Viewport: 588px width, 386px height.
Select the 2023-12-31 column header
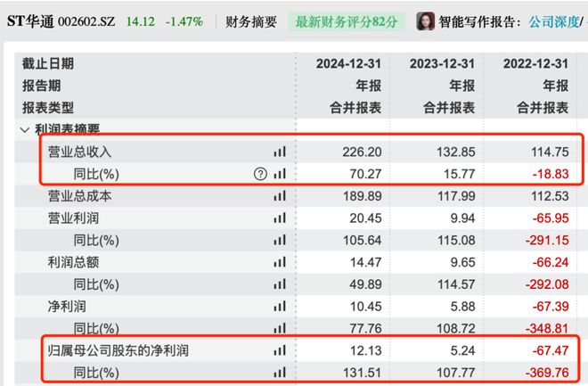click(x=442, y=64)
